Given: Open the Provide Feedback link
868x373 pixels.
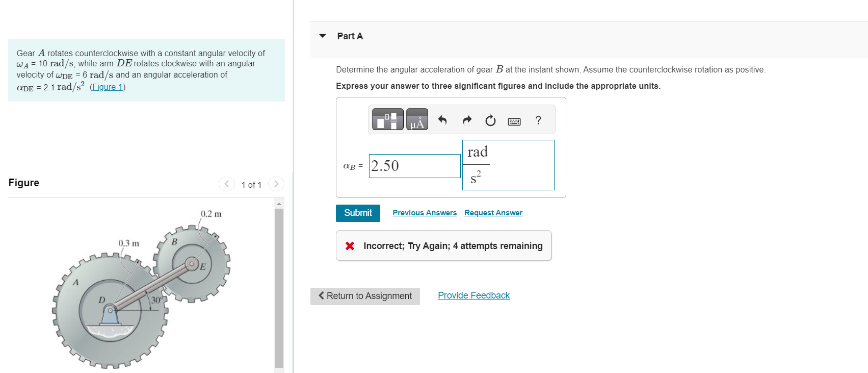Looking at the screenshot, I should pos(474,295).
